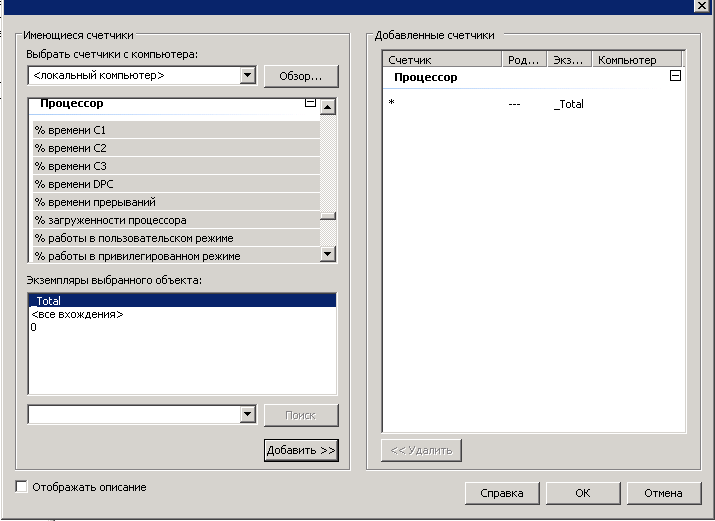Select the % времени DPC counter
Viewport: 715px width, 521px height.
[x=74, y=184]
